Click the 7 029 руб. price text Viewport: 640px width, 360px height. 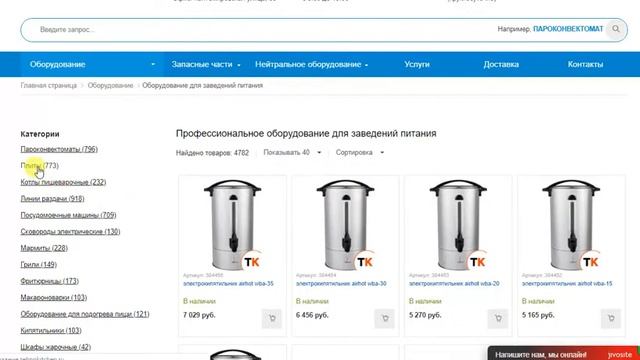(x=199, y=315)
